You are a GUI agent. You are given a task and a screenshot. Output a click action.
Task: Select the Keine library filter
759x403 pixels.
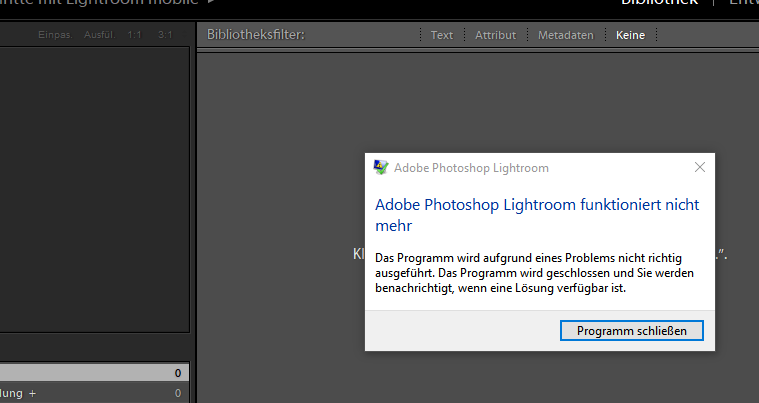(630, 35)
